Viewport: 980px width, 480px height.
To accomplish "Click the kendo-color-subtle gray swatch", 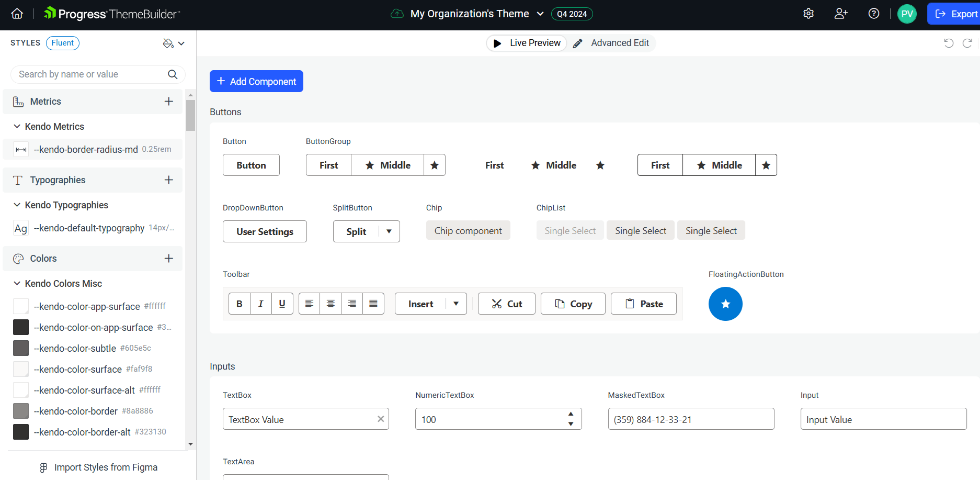I will [x=21, y=348].
